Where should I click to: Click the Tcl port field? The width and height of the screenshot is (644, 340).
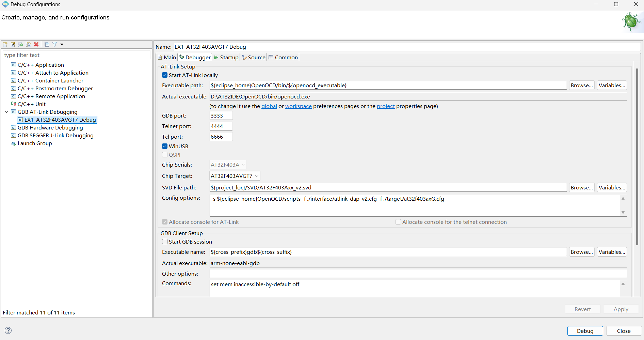(221, 137)
